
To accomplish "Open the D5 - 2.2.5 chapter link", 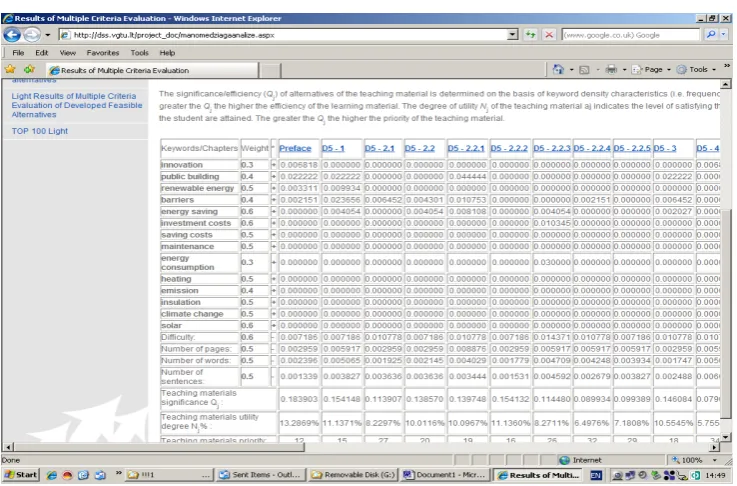I will coord(632,149).
